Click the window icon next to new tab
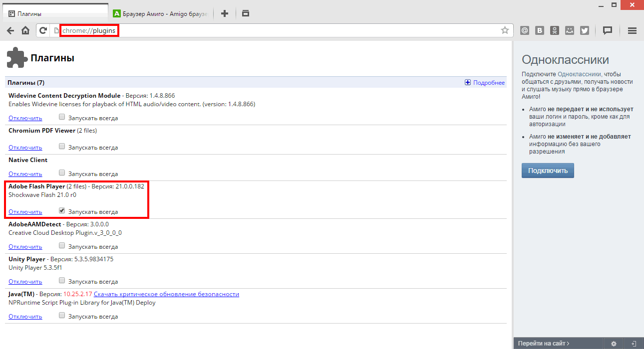Image resolution: width=644 pixels, height=349 pixels. click(245, 13)
